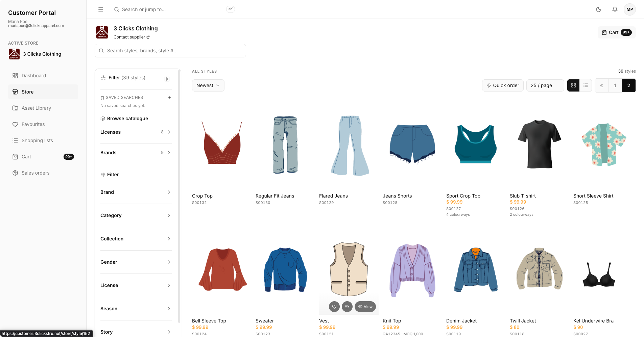
Task: Expand Licenses catalogue row
Action: pos(136,132)
